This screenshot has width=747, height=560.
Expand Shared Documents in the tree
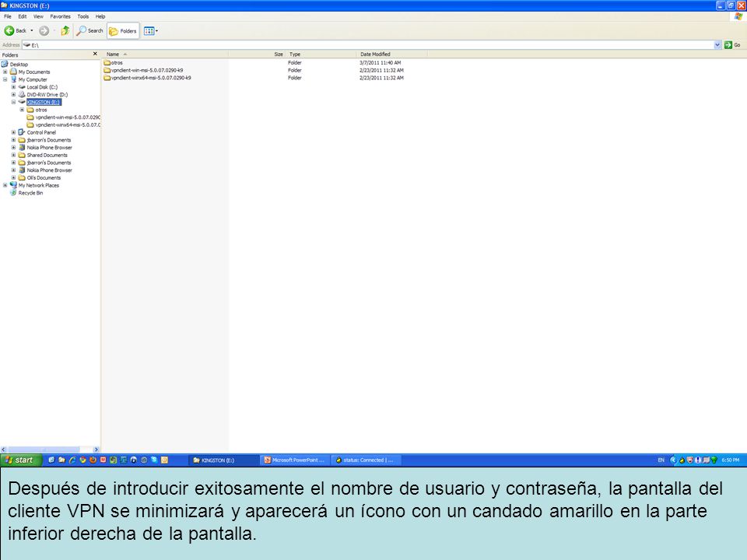point(14,156)
